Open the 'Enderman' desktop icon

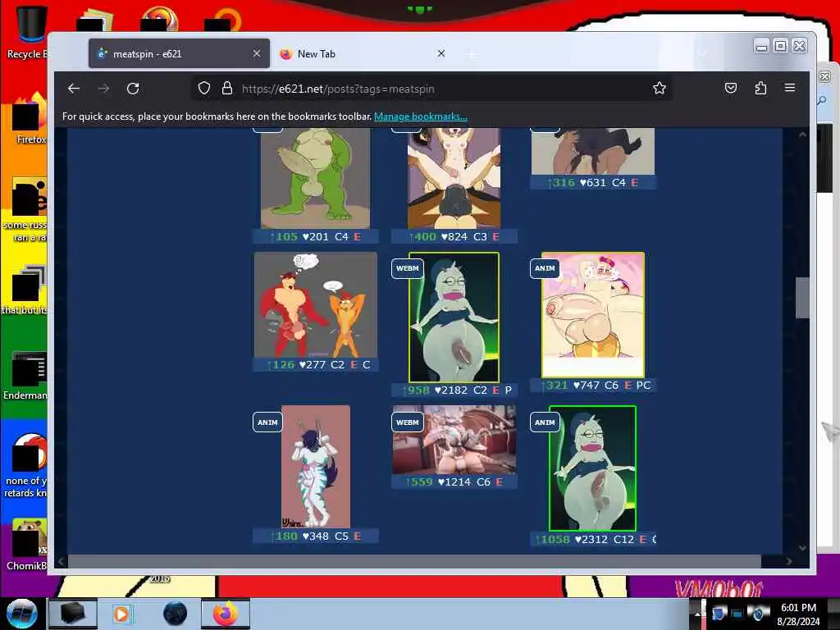click(27, 375)
